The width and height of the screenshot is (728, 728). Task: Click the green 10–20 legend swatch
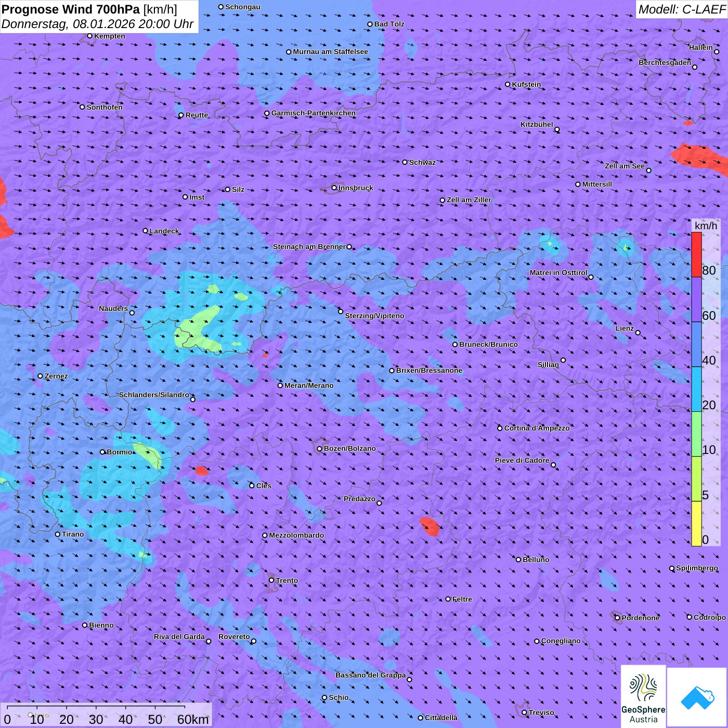pos(696,434)
